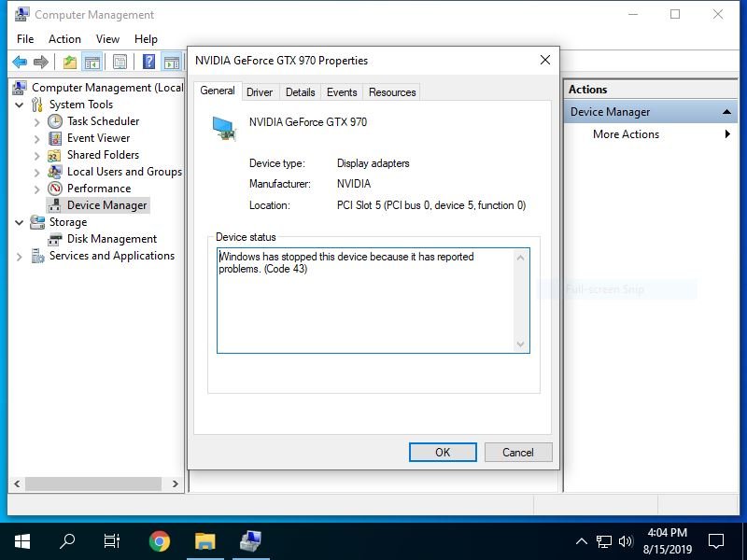This screenshot has height=560, width=747.
Task: Open the View menu
Action: (x=107, y=39)
